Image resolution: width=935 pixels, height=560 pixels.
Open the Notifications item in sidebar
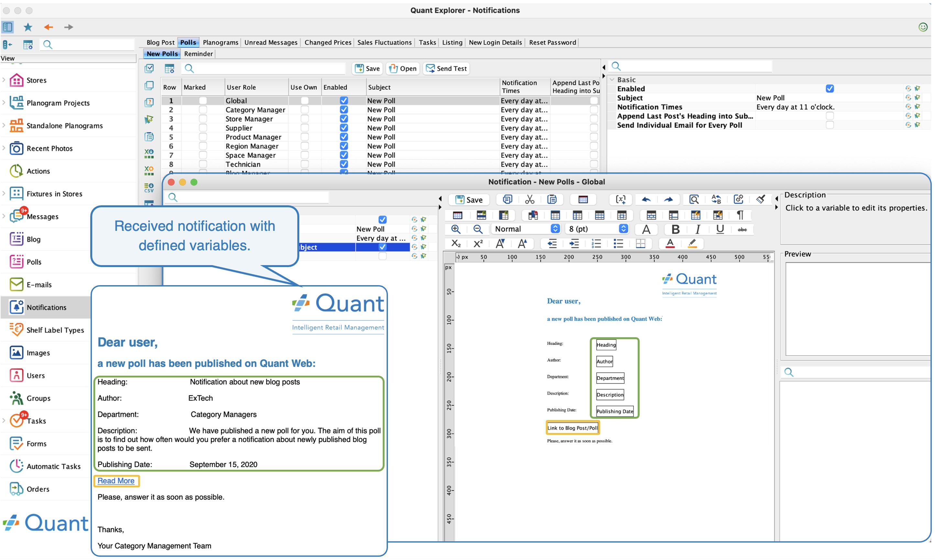[x=46, y=307]
